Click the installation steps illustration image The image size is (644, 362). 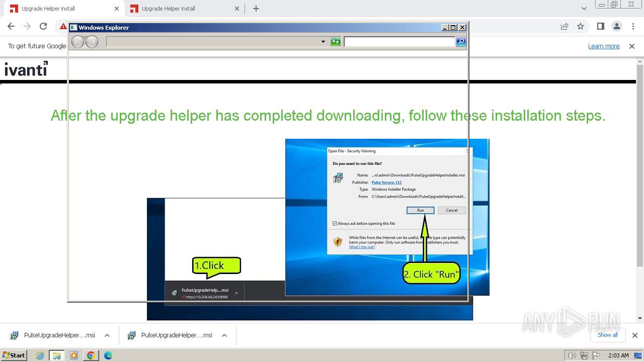coord(318,229)
